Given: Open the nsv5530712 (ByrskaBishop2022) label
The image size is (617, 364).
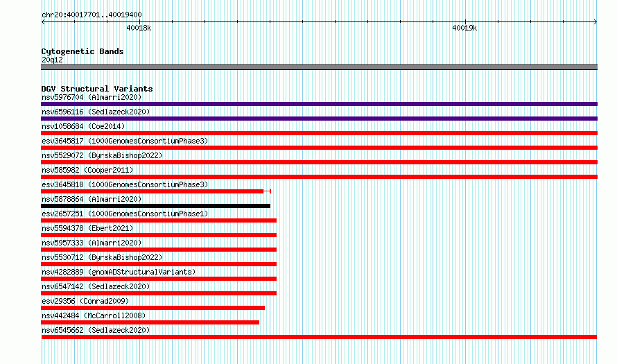Looking at the screenshot, I should (102, 257).
